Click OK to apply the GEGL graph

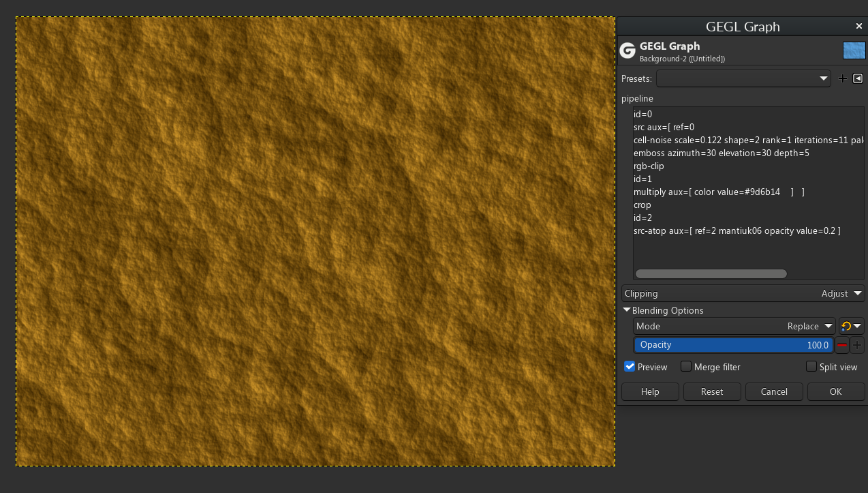point(836,391)
